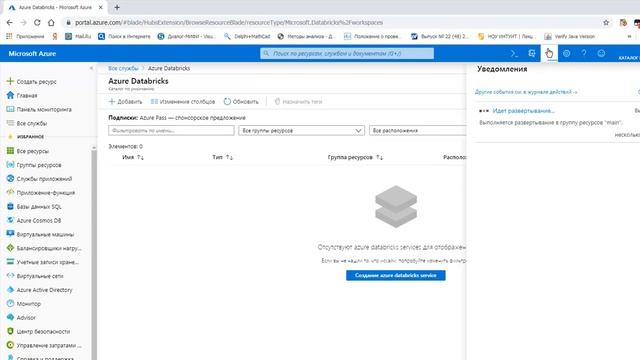Sort by the Группа ресурсов column

click(355, 157)
